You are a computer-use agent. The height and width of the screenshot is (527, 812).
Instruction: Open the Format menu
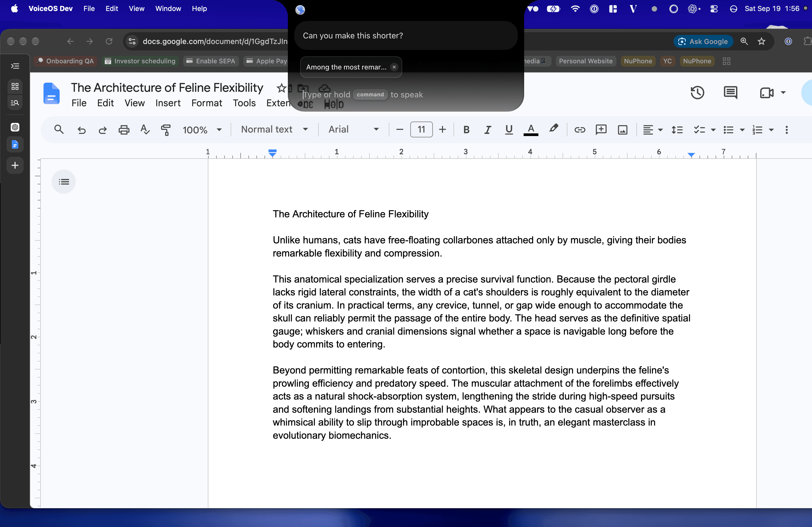tap(207, 103)
